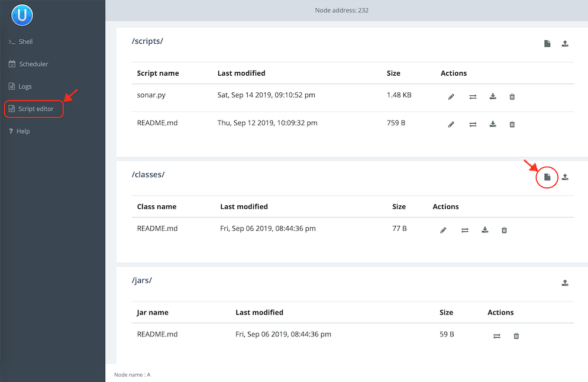Click the Class name column header

tap(157, 206)
